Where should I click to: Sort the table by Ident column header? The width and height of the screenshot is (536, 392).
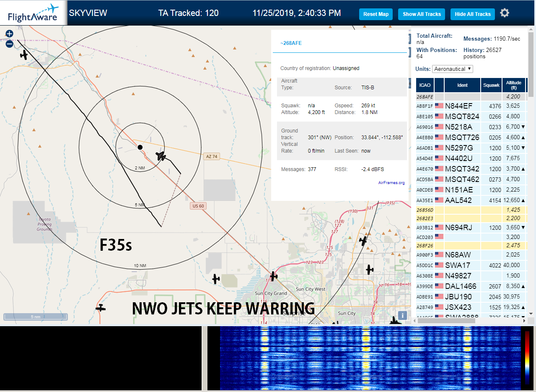(462, 85)
